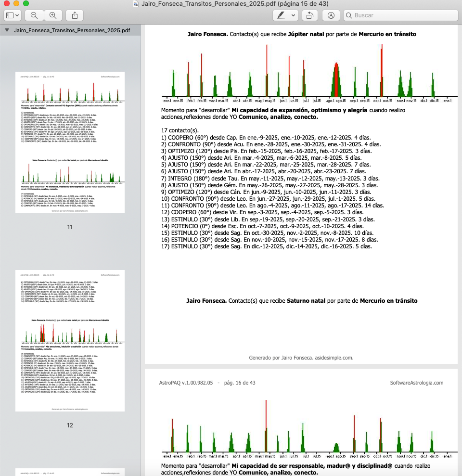Click the zoom in magnifier icon
This screenshot has width=462, height=476.
coord(53,15)
